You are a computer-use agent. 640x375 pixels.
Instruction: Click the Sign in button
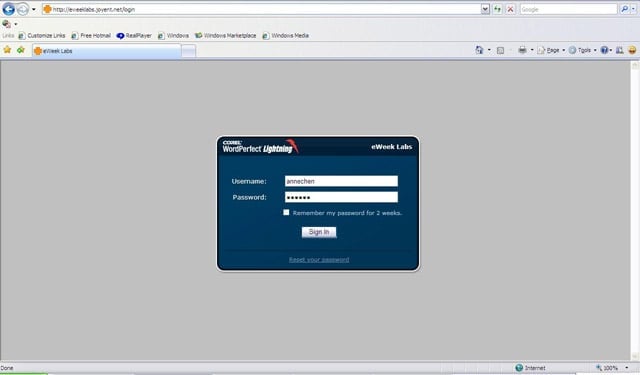click(x=319, y=232)
